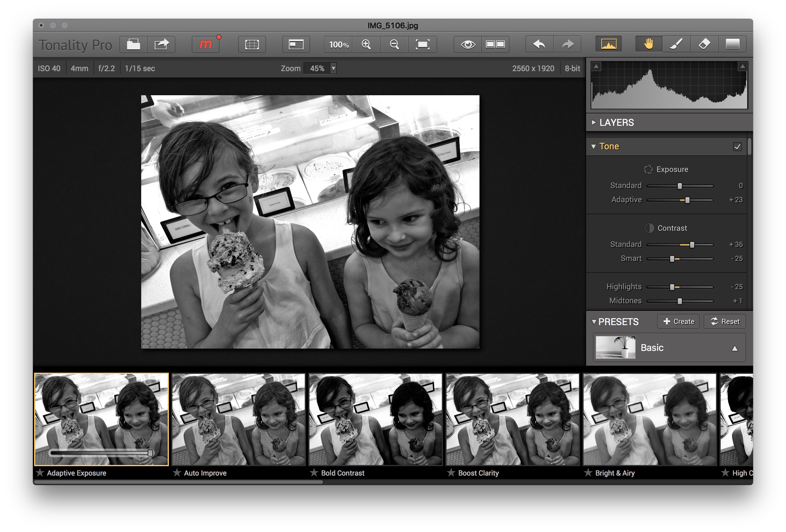Screen dimensions: 786x532
Task: Select the Hand tool
Action: pos(648,44)
